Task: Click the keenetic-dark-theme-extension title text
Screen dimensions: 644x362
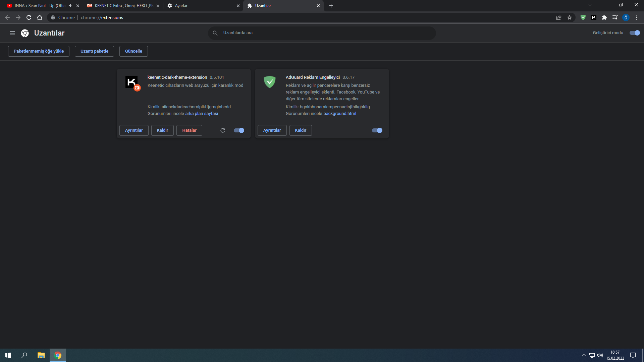Action: 177,77
